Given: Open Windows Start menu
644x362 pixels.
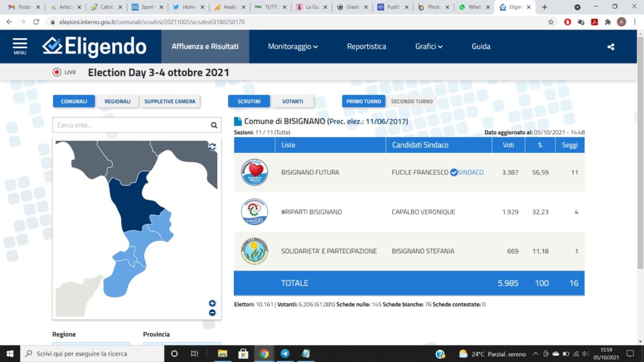Looking at the screenshot, I should tap(10, 354).
